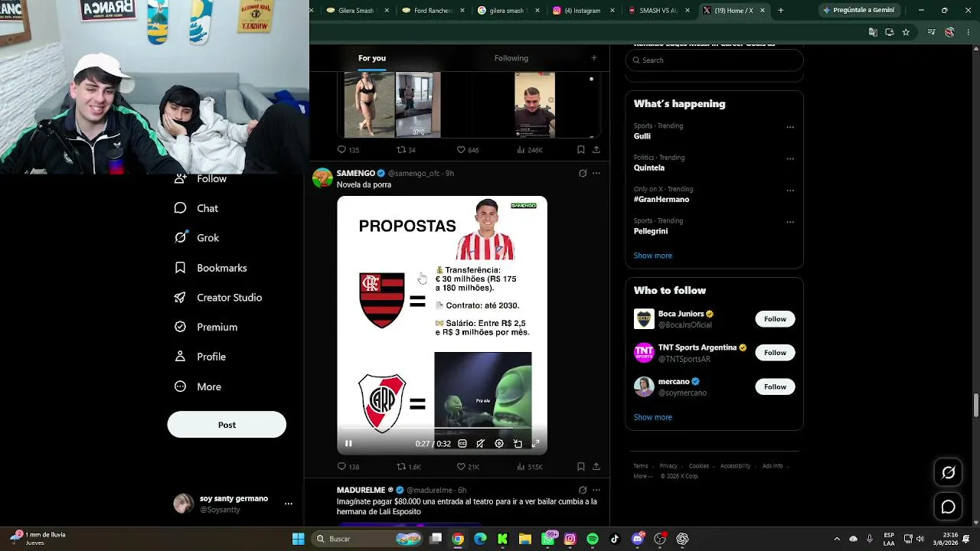
Task: Click Pregúntale a Gemini button
Action: pyautogui.click(x=858, y=11)
